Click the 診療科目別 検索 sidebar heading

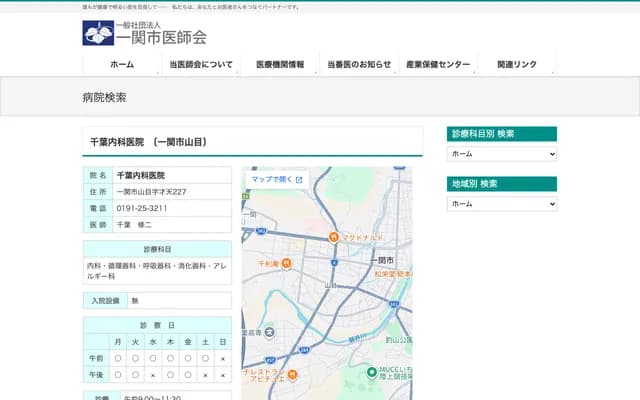502,134
